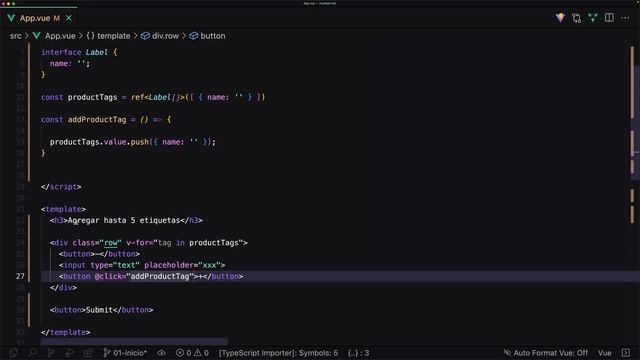Click 'productTags.value.push' code text
This screenshot has width=640, height=360.
(x=99, y=142)
